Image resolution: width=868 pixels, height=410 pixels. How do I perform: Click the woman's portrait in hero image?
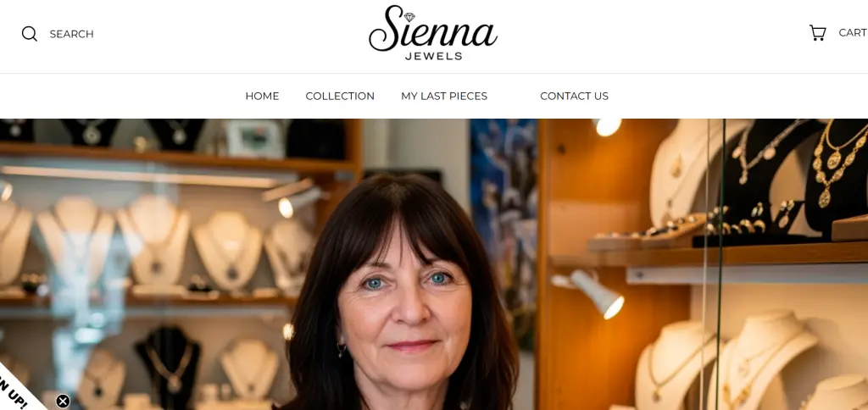[401, 293]
